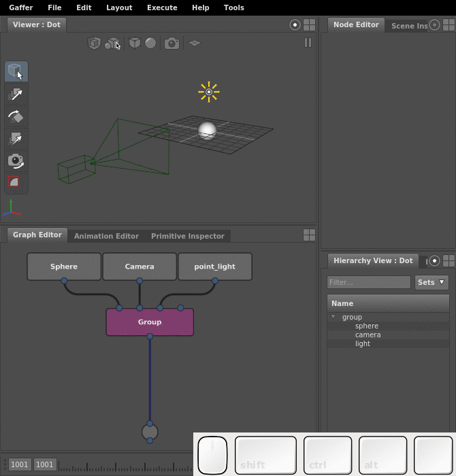This screenshot has width=456, height=476.
Task: Open Graph Editor panel layout grid menu
Action: point(309,235)
